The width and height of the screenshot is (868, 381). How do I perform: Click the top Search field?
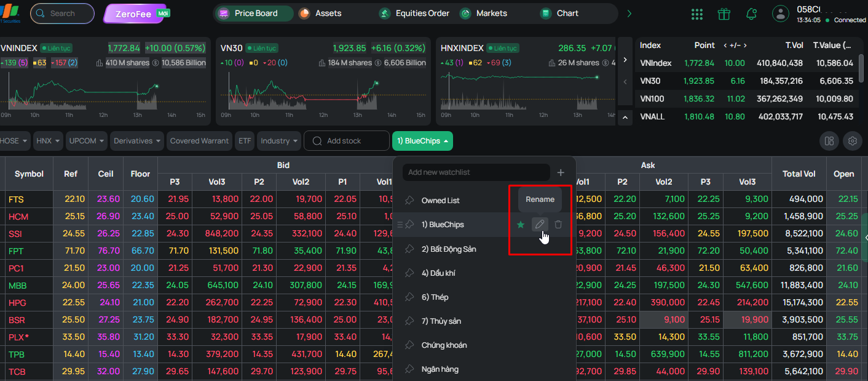(x=63, y=14)
